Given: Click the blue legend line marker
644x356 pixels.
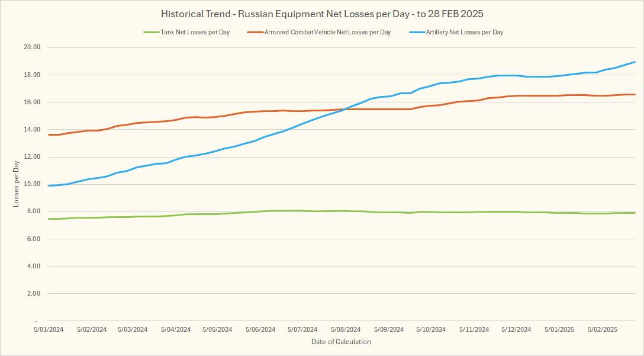Looking at the screenshot, I should (416, 32).
